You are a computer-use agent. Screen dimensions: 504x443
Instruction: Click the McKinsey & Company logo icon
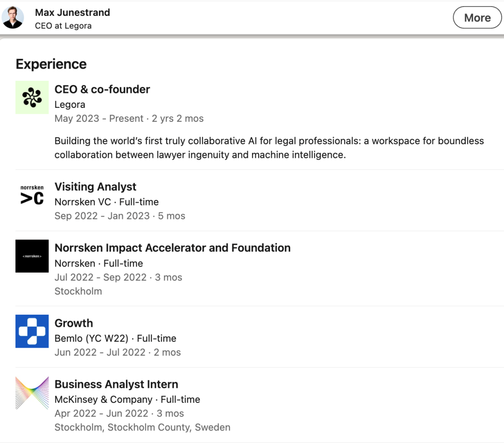click(32, 393)
